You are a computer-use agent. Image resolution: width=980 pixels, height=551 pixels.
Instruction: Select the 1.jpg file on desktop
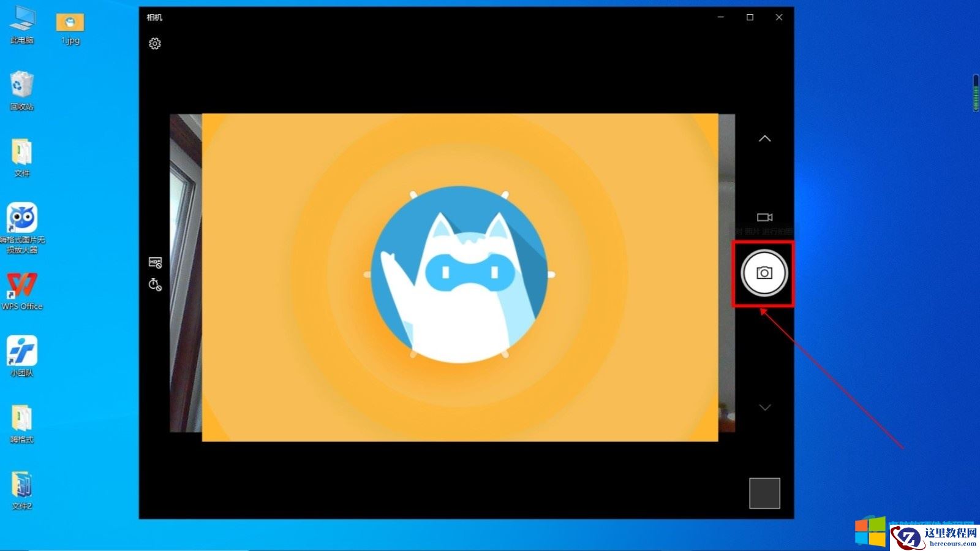coord(70,29)
